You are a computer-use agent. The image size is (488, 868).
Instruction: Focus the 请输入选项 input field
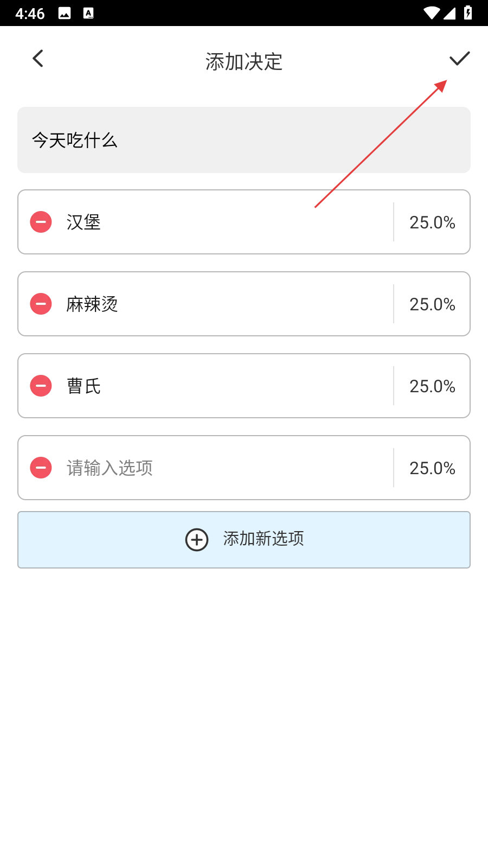coord(217,468)
